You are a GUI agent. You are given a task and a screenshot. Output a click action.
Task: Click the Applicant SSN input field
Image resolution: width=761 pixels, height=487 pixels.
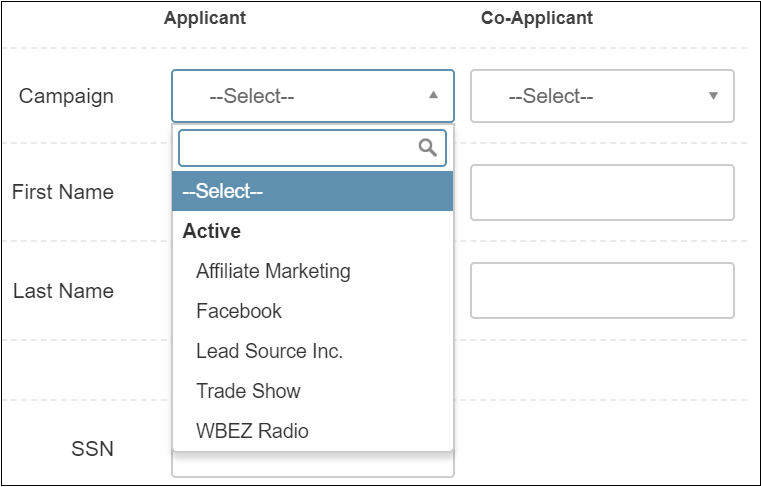tap(313, 465)
